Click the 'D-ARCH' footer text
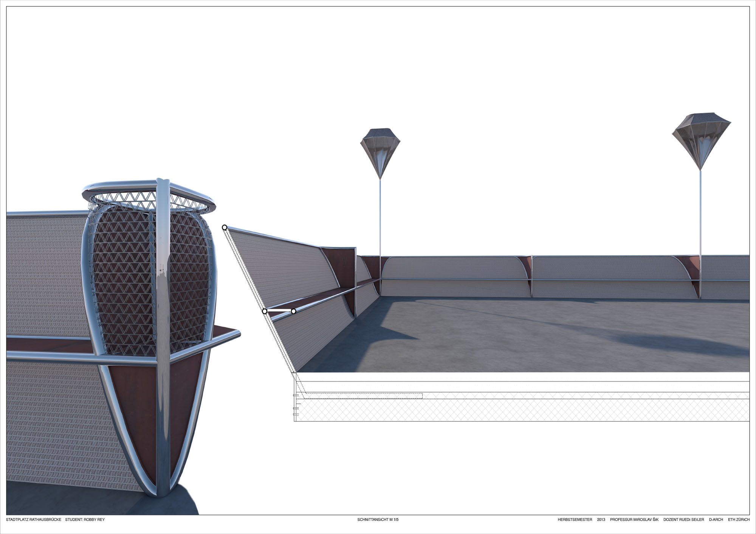The width and height of the screenshot is (756, 534). click(716, 520)
